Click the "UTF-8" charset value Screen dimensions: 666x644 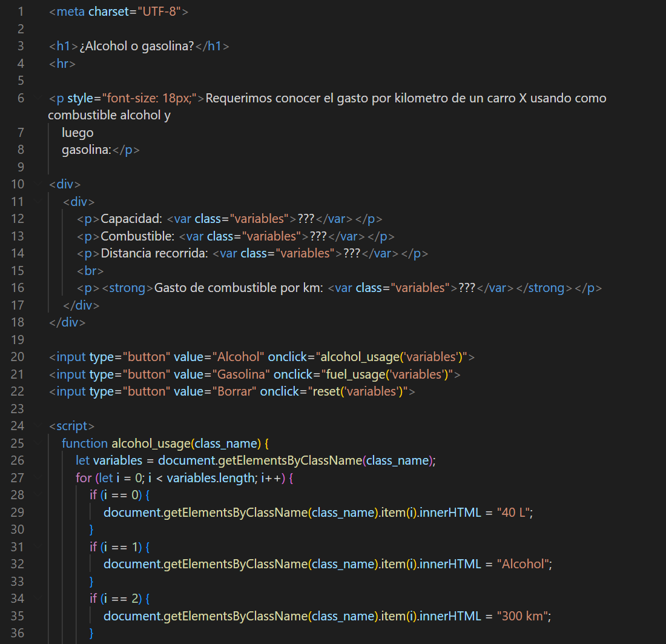[x=159, y=12]
